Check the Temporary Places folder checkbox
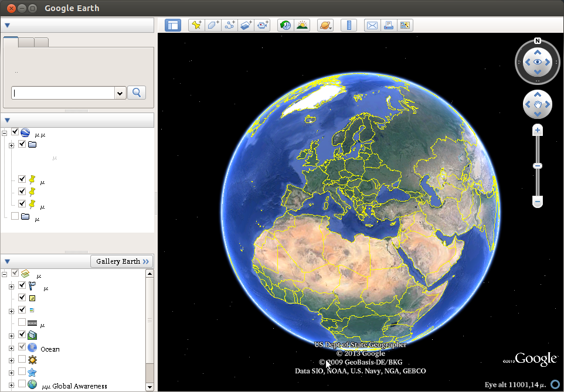This screenshot has height=392, width=564. click(x=15, y=216)
